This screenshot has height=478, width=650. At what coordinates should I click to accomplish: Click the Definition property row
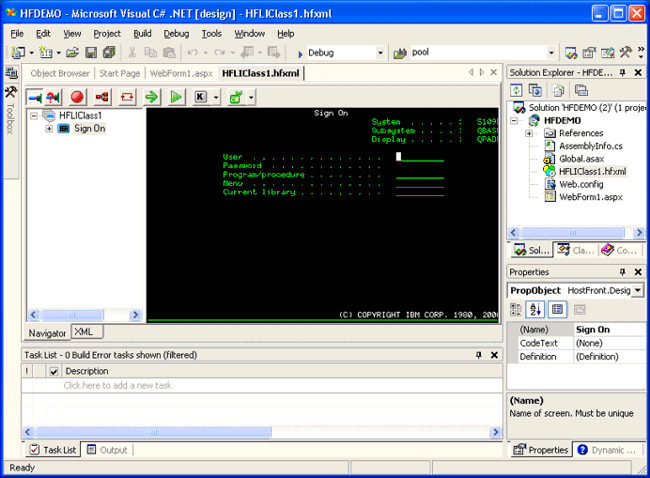click(577, 357)
